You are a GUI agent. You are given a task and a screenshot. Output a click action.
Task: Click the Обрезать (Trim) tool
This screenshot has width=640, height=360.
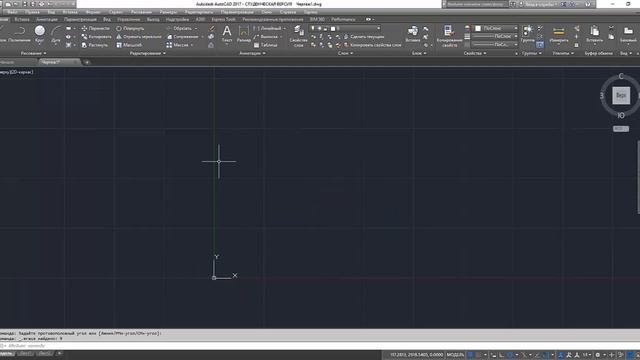[179, 28]
